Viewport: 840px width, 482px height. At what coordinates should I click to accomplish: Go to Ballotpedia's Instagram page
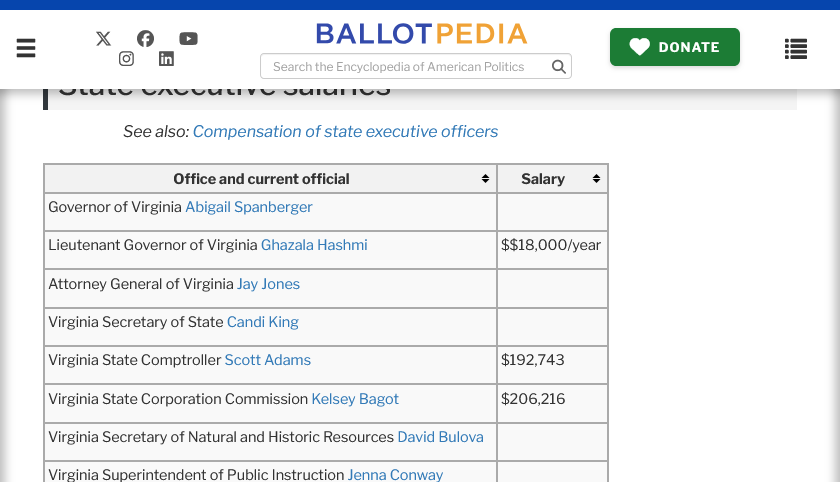tap(126, 59)
